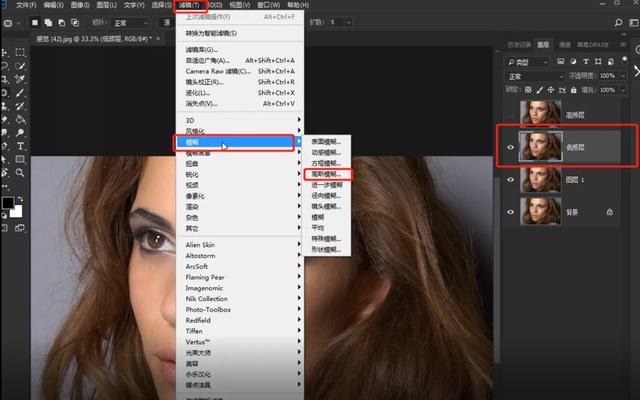The image size is (640, 400).
Task: Filter layers by type layers icon
Action: click(586, 61)
